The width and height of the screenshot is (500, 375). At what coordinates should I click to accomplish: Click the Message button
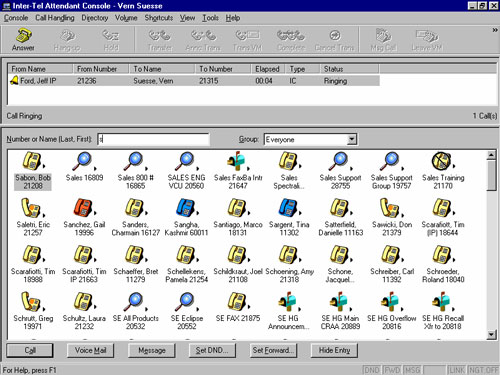152,350
